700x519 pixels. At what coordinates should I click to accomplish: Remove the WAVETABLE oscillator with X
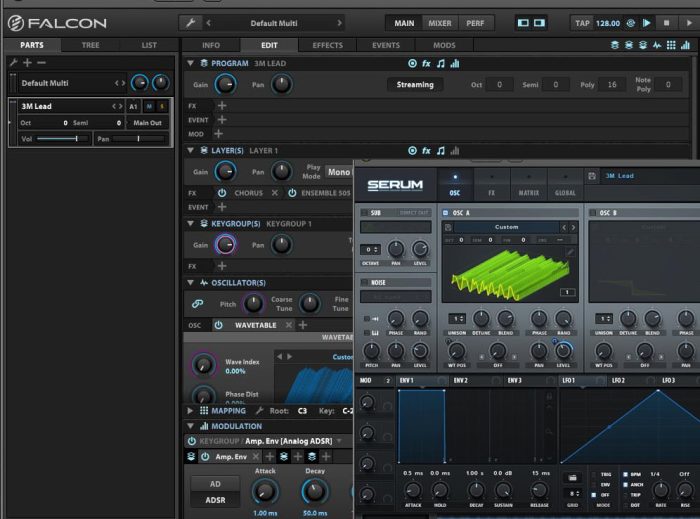pos(289,325)
